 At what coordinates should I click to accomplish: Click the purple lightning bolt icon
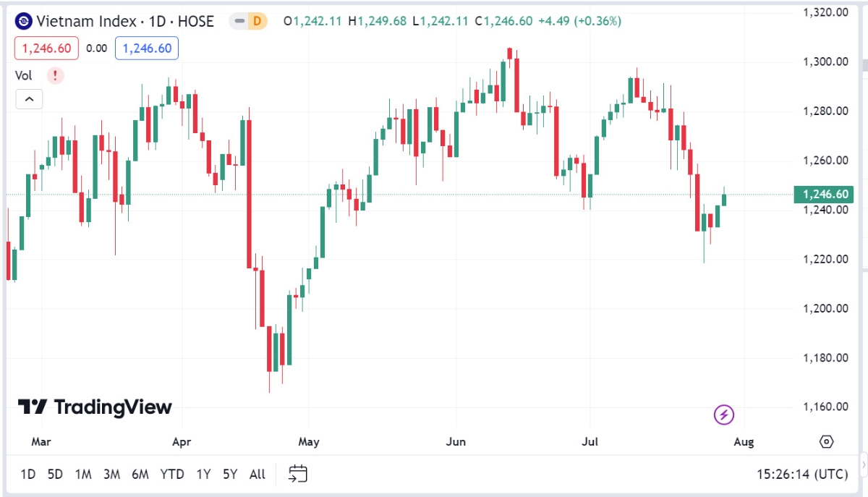(x=724, y=415)
